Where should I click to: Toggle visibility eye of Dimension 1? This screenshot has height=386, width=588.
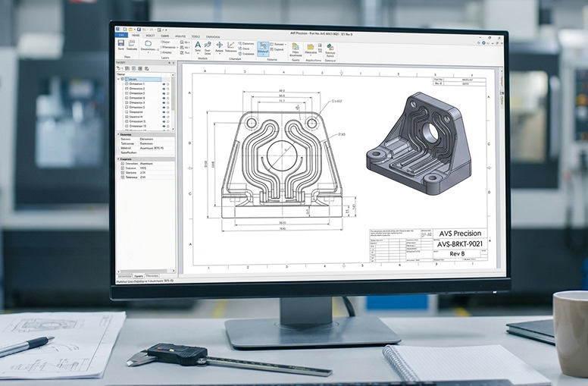[x=164, y=83]
